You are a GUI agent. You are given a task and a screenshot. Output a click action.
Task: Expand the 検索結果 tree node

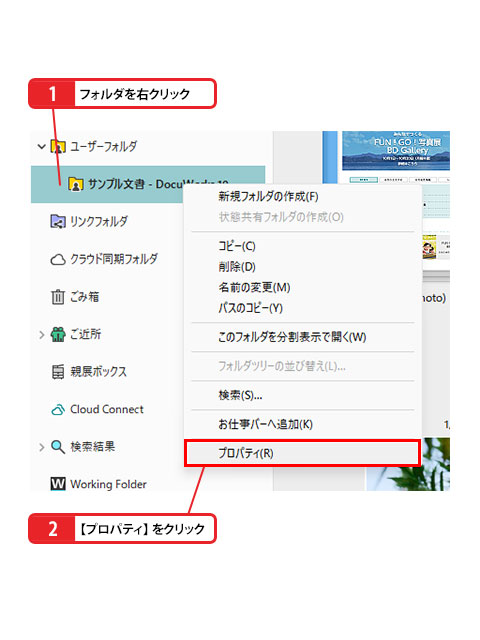click(x=41, y=447)
